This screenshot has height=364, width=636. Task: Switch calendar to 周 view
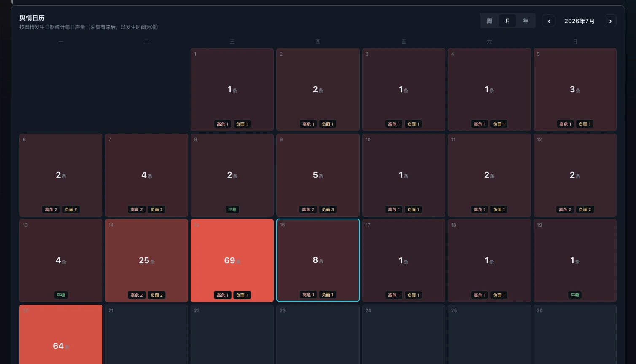point(489,21)
